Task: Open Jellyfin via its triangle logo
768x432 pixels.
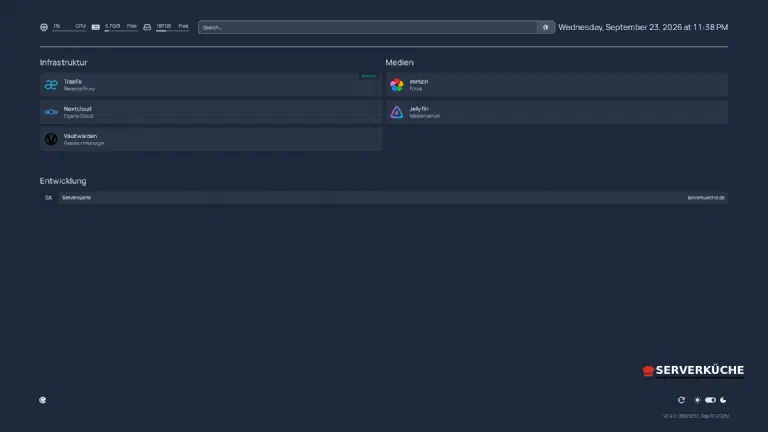Action: point(397,112)
